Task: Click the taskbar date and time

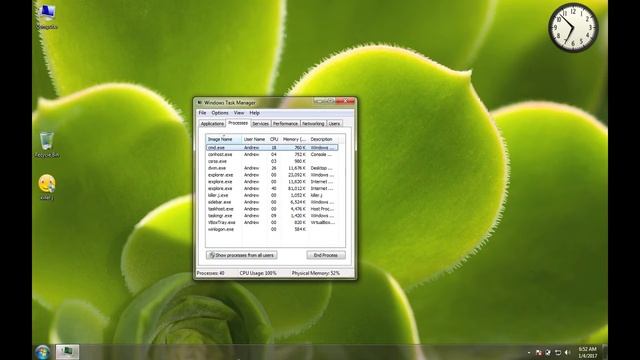Action: click(588, 352)
